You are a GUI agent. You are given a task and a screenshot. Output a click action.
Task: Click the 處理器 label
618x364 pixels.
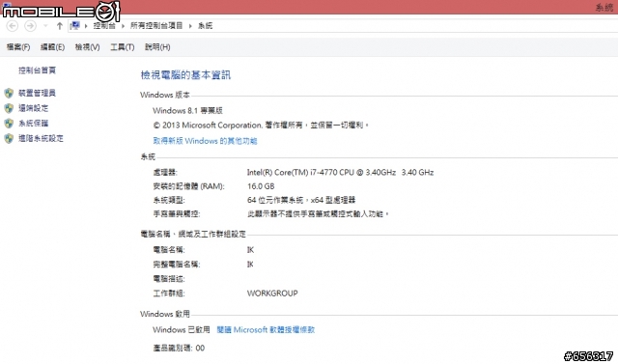(x=165, y=172)
